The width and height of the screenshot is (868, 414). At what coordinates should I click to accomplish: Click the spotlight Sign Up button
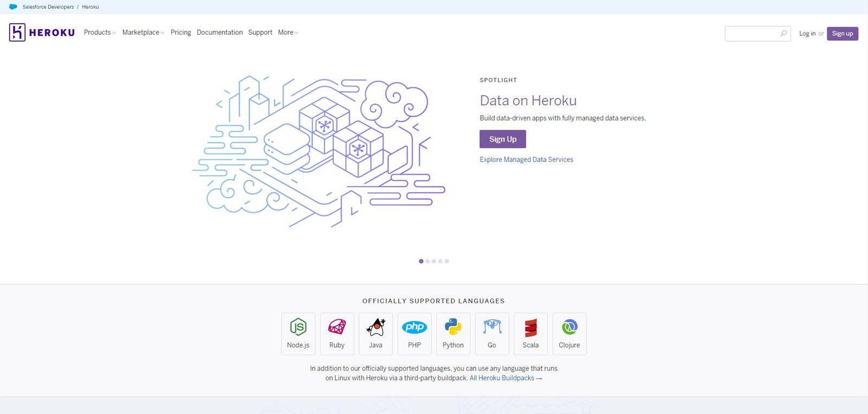tap(503, 139)
